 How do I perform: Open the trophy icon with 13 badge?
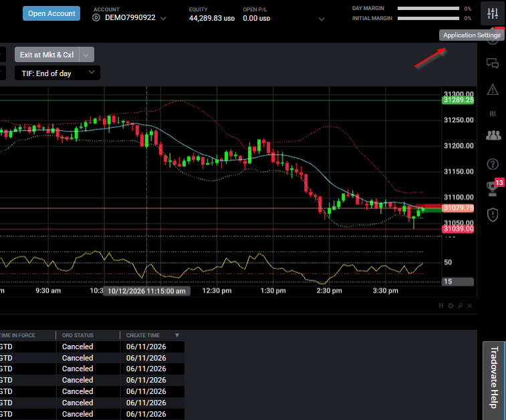[493, 188]
